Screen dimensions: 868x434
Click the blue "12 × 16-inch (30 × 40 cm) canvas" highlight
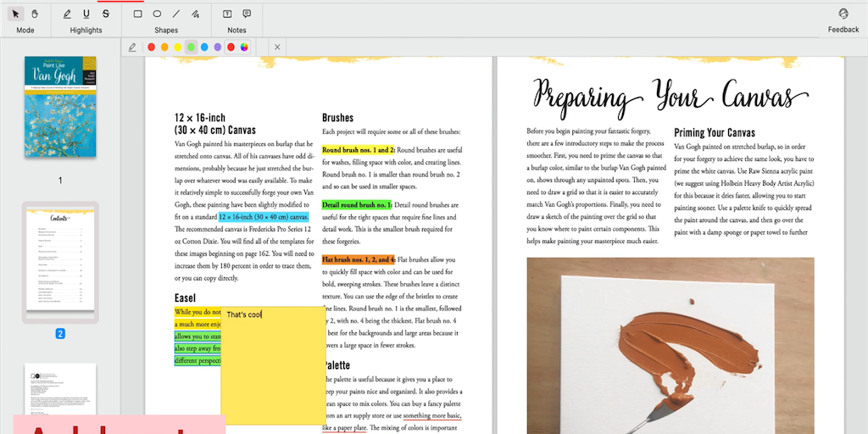tap(264, 217)
